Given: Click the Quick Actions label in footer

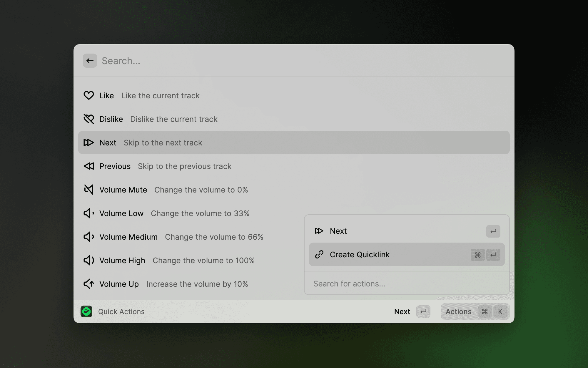Looking at the screenshot, I should [121, 311].
